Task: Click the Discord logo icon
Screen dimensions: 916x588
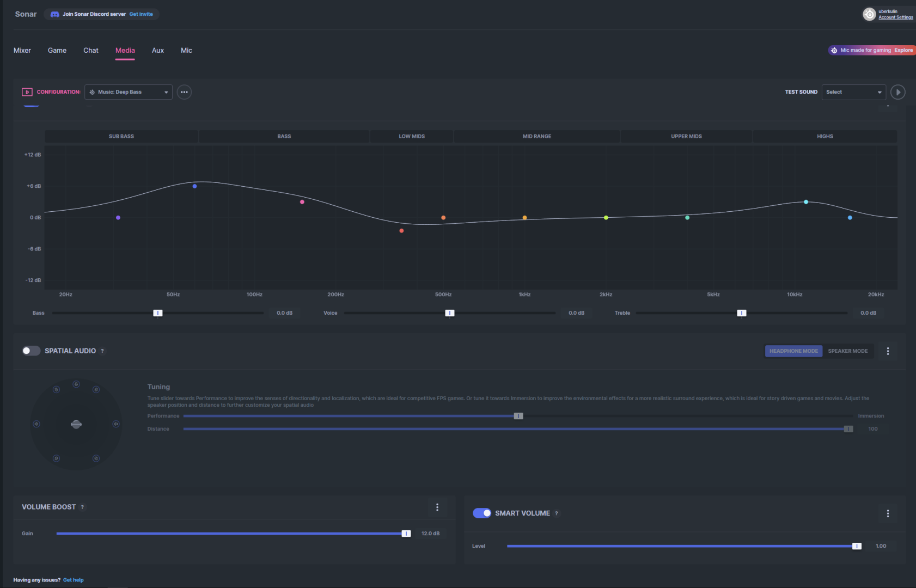Action: (x=54, y=14)
